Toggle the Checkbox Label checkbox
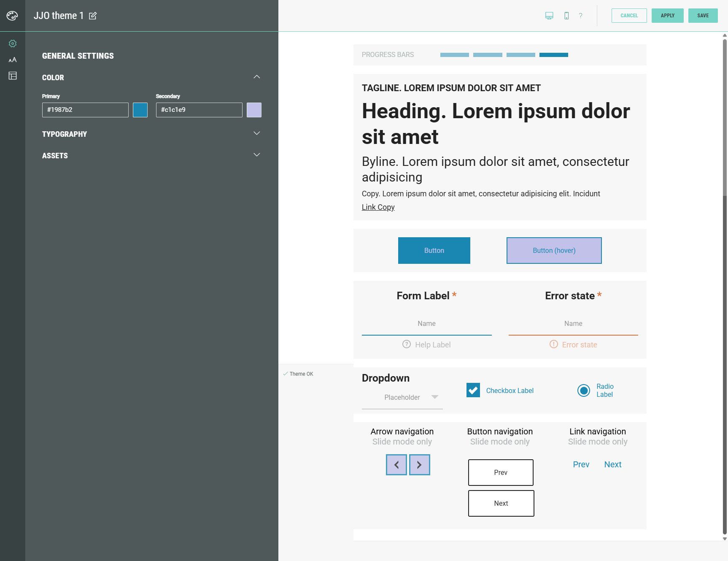The image size is (728, 561). [x=473, y=390]
